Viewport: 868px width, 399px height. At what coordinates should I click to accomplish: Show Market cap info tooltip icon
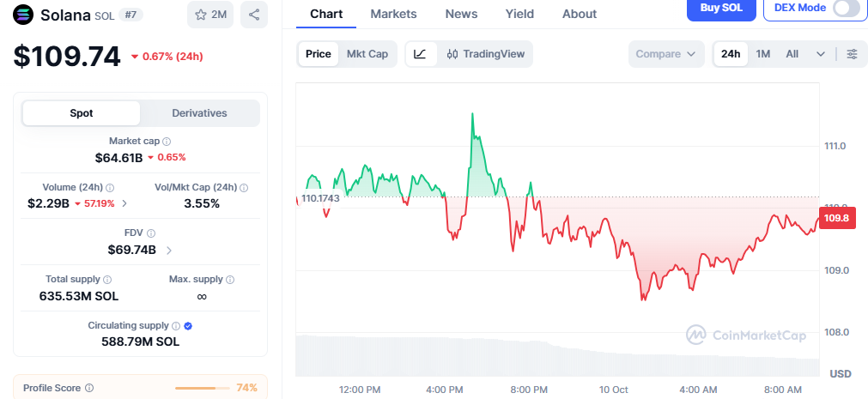tap(167, 141)
